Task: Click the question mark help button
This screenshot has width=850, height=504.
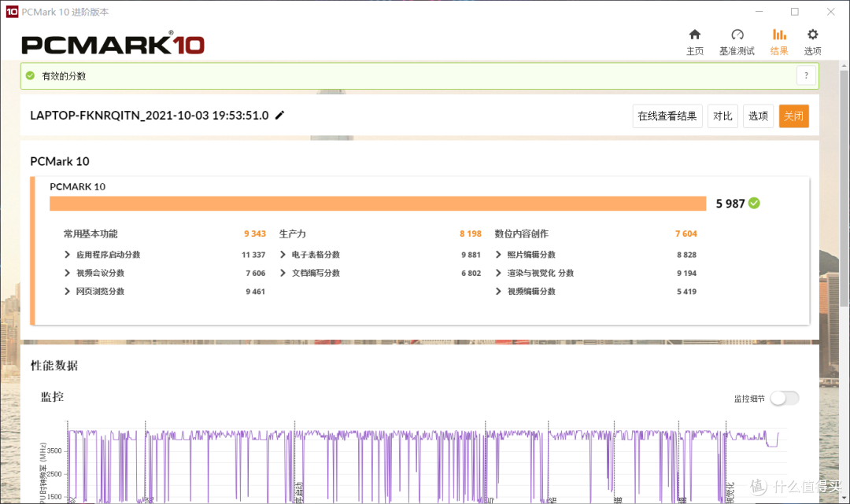Action: [806, 75]
